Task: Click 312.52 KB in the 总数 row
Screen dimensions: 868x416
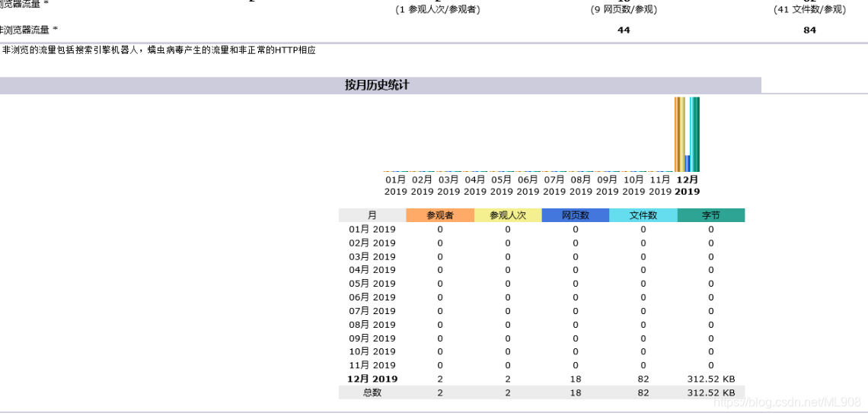Action: (x=711, y=392)
